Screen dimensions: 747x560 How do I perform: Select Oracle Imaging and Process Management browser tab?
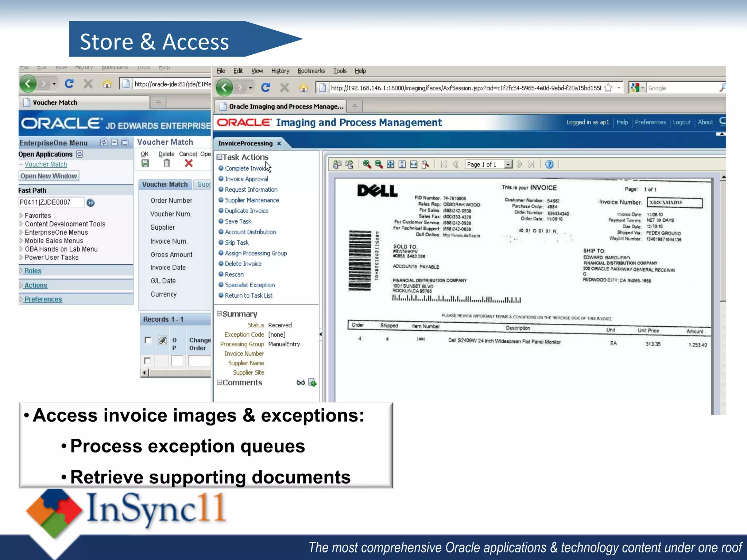point(281,106)
